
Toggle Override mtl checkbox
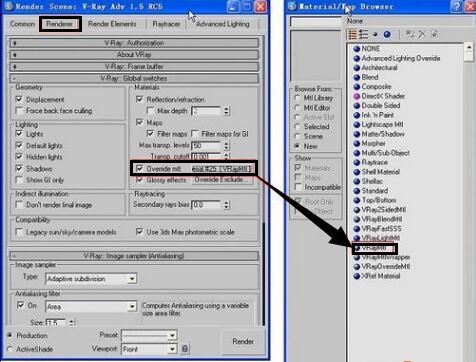coord(140,169)
